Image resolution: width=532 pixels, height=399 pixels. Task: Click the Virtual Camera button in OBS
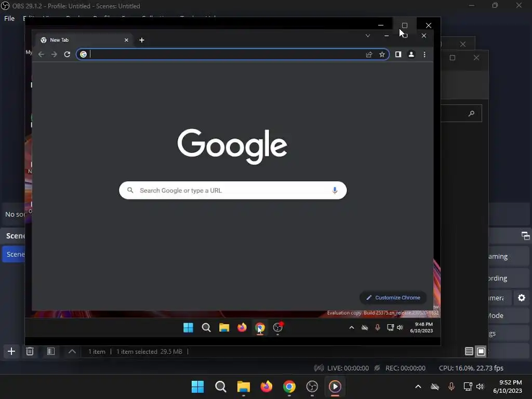(500, 298)
